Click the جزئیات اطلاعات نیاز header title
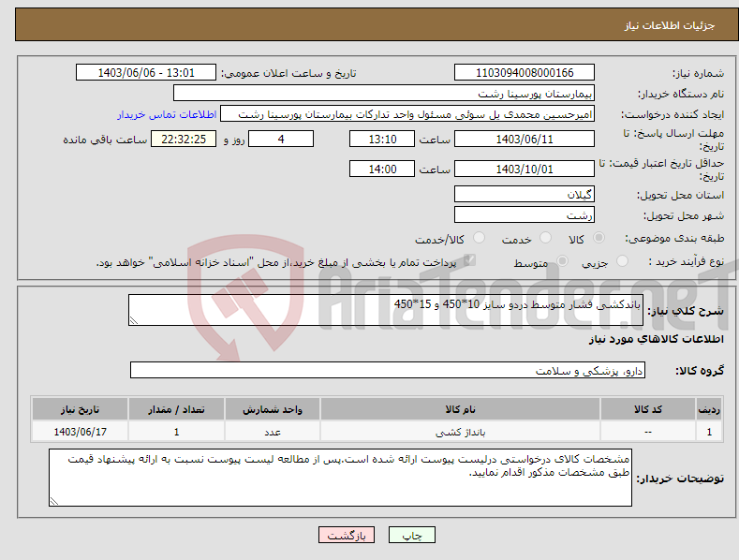The image size is (739, 560). [x=670, y=25]
